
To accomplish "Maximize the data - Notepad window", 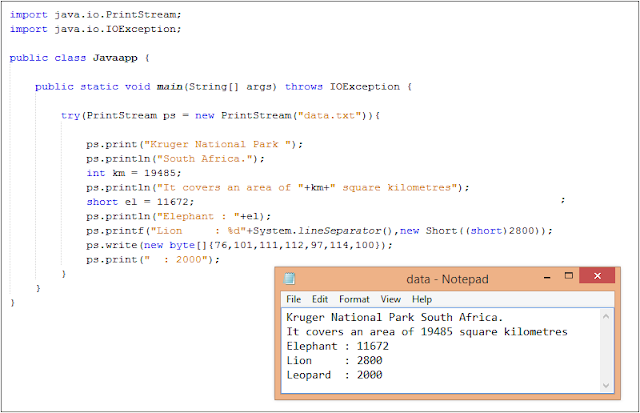I will 569,276.
